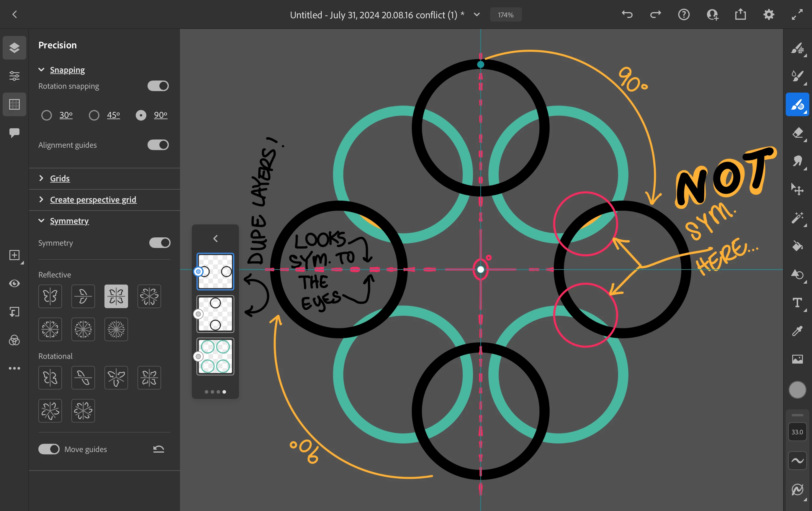Select the 45° rotation snapping option

pos(94,115)
